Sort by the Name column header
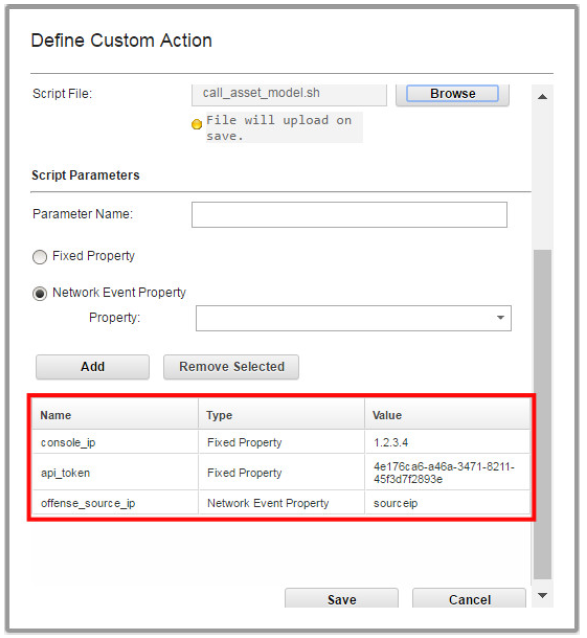 [115, 415]
